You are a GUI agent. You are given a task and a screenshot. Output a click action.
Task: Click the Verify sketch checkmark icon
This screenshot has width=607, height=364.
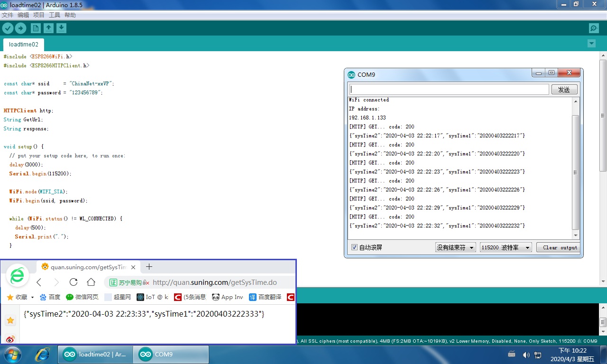pyautogui.click(x=8, y=28)
